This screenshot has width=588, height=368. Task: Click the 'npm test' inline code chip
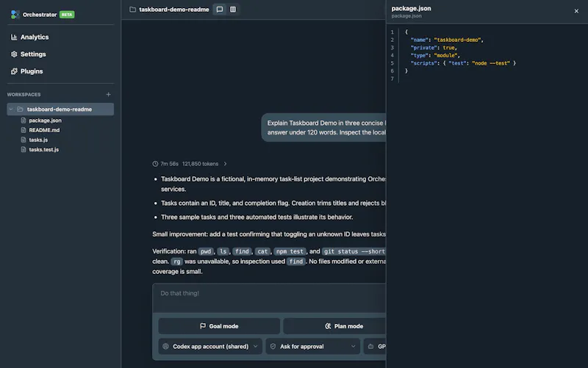[x=289, y=251]
